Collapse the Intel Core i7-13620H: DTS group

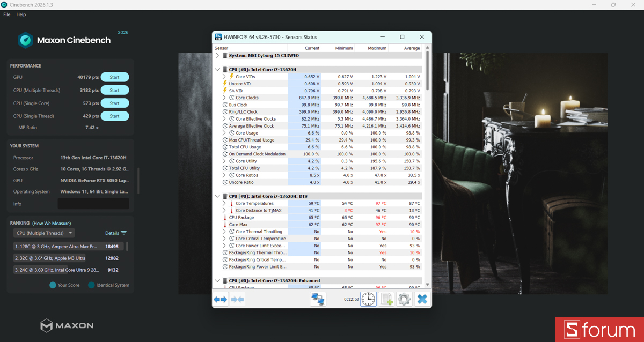click(217, 196)
